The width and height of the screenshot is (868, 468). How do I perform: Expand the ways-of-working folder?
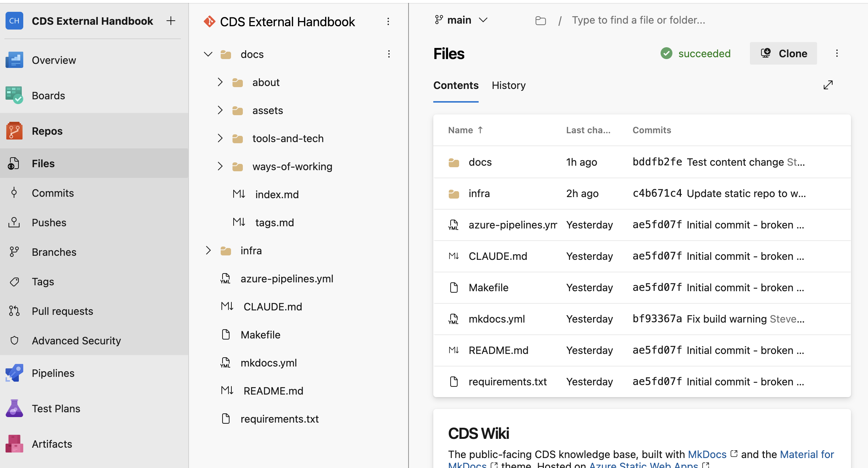[x=220, y=166]
